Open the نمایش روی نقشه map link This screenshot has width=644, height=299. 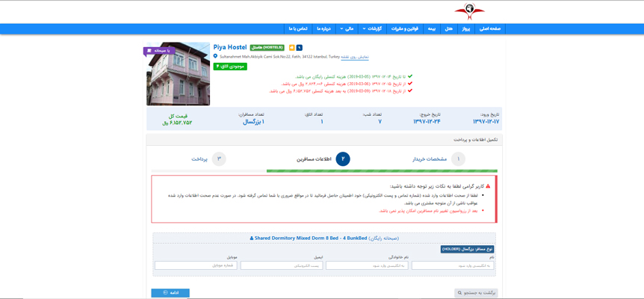coord(355,57)
